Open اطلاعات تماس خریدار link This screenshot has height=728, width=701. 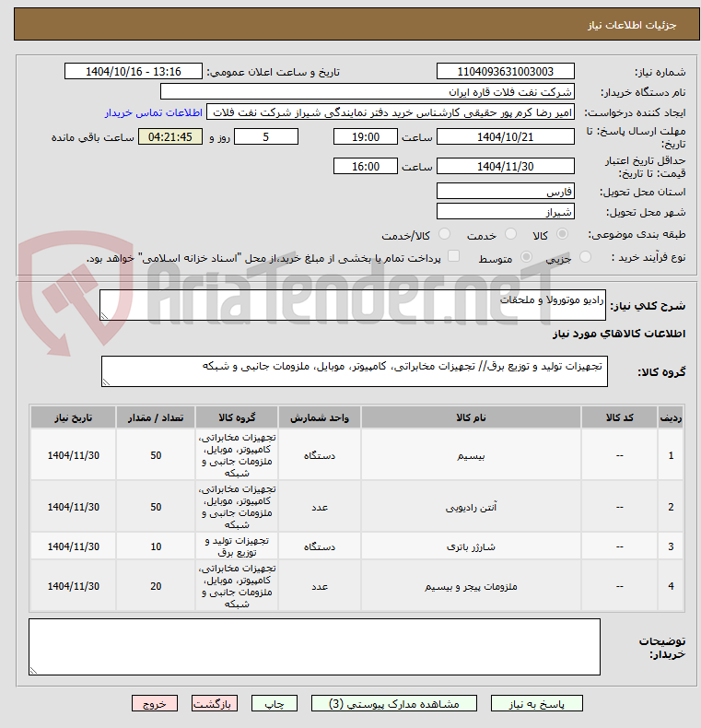click(x=153, y=112)
